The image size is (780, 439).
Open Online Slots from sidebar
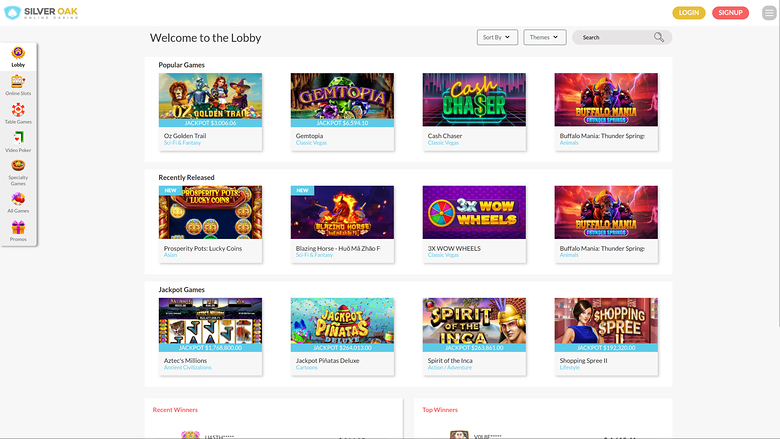click(x=18, y=81)
